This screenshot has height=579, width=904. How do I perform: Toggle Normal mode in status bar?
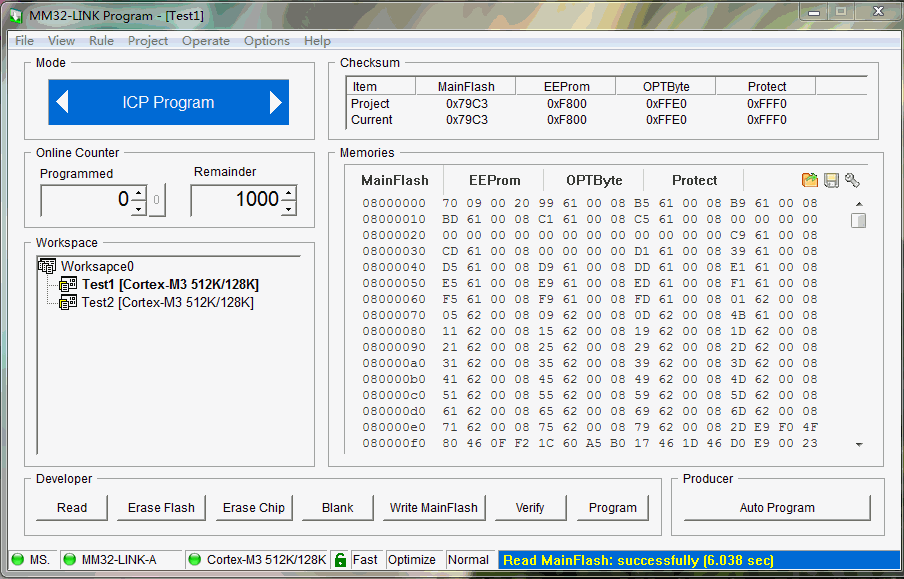tap(469, 560)
